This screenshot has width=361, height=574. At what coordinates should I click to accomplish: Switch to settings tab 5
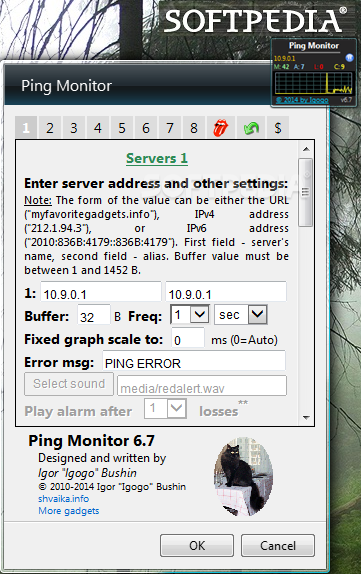point(122,128)
